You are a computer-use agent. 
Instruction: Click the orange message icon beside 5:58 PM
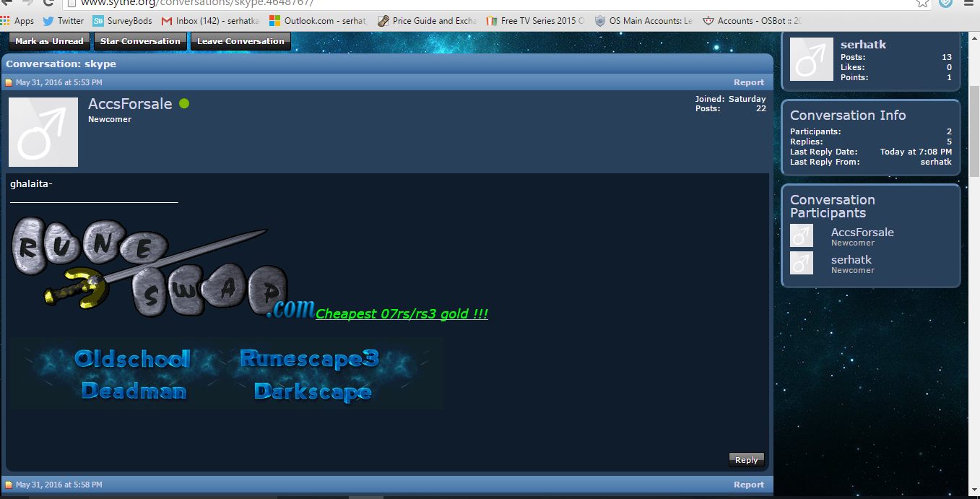9,485
